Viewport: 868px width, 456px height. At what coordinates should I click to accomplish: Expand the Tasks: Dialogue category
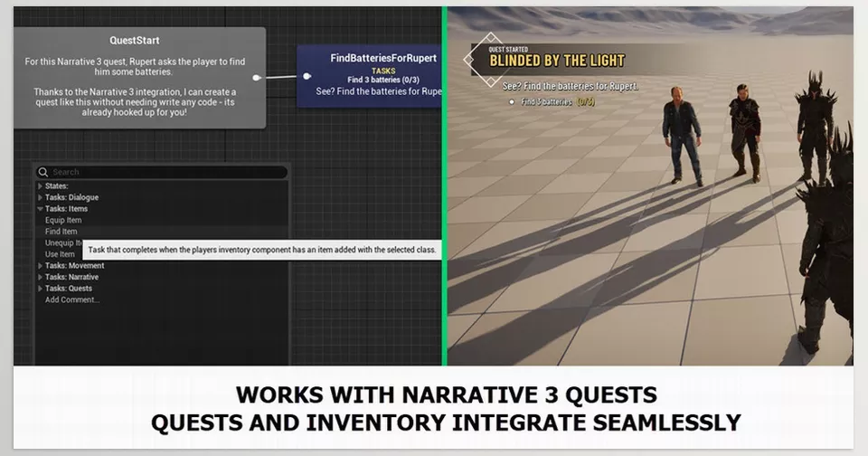coord(40,197)
